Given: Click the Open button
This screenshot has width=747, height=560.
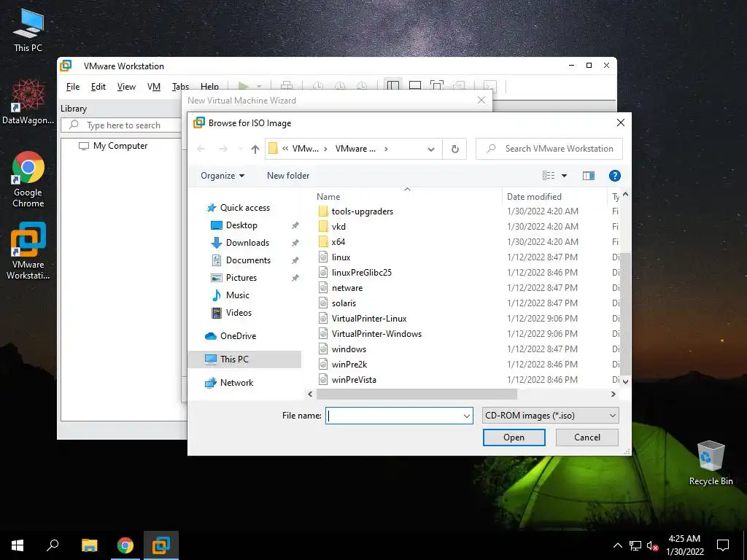Looking at the screenshot, I should point(514,437).
